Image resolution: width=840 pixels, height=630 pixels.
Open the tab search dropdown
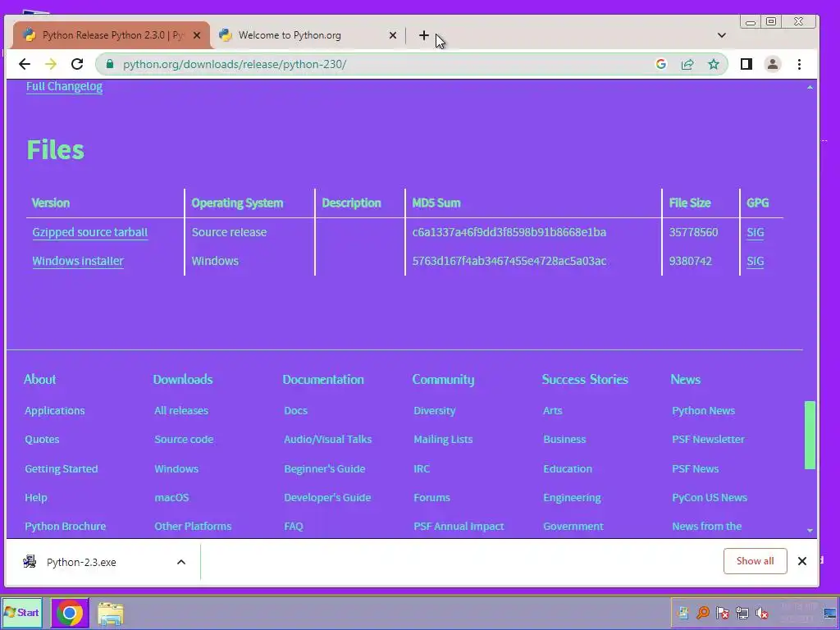pyautogui.click(x=722, y=35)
